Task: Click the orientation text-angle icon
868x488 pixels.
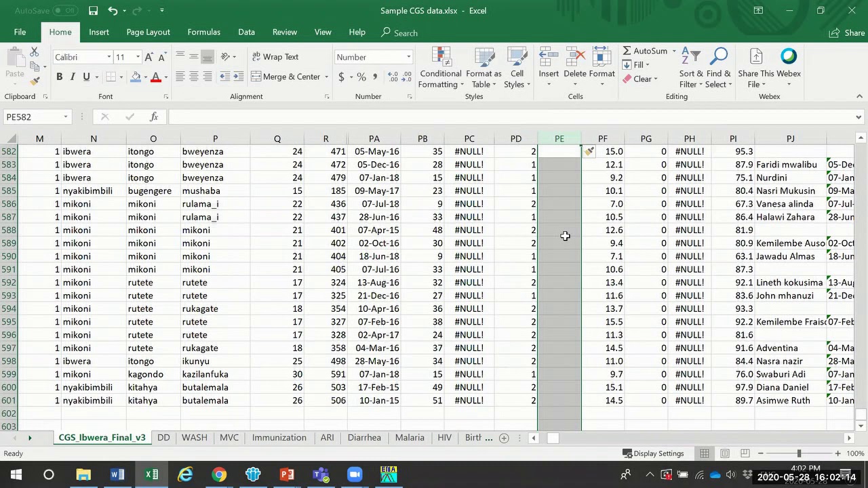Action: (x=225, y=57)
